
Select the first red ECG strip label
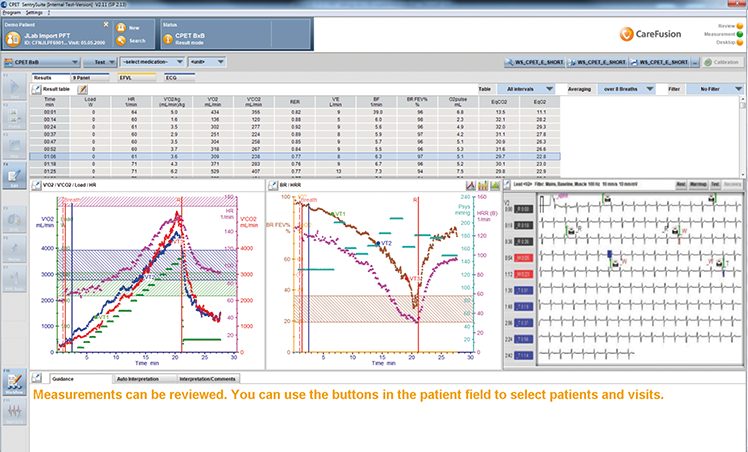(523, 258)
